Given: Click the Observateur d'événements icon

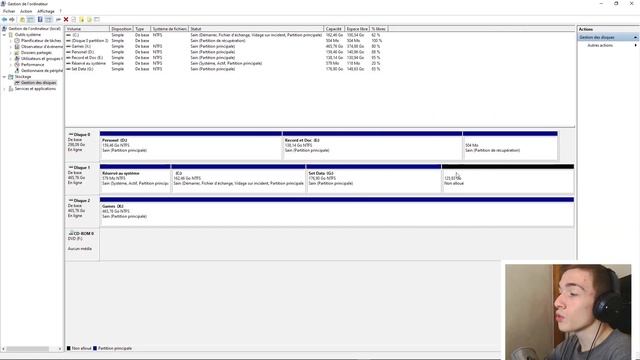Looking at the screenshot, I should pyautogui.click(x=17, y=47).
